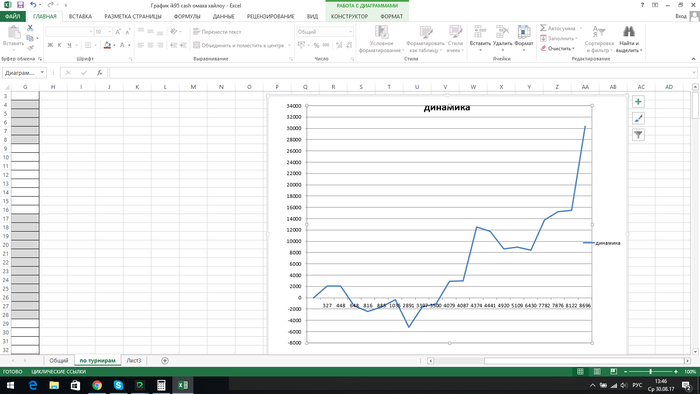This screenshot has width=700, height=394.
Task: Open the ФАЙЛ (File) tab
Action: (x=12, y=16)
